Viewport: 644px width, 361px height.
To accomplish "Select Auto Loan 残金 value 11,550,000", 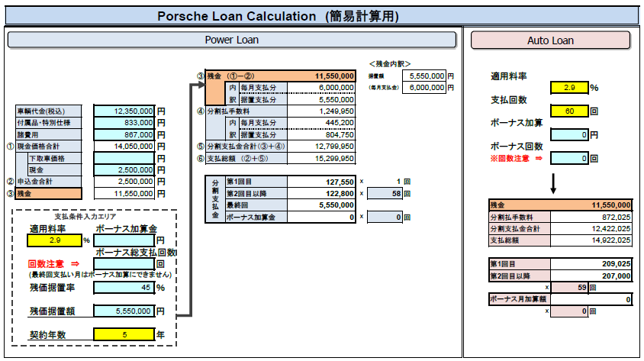I will 591,205.
